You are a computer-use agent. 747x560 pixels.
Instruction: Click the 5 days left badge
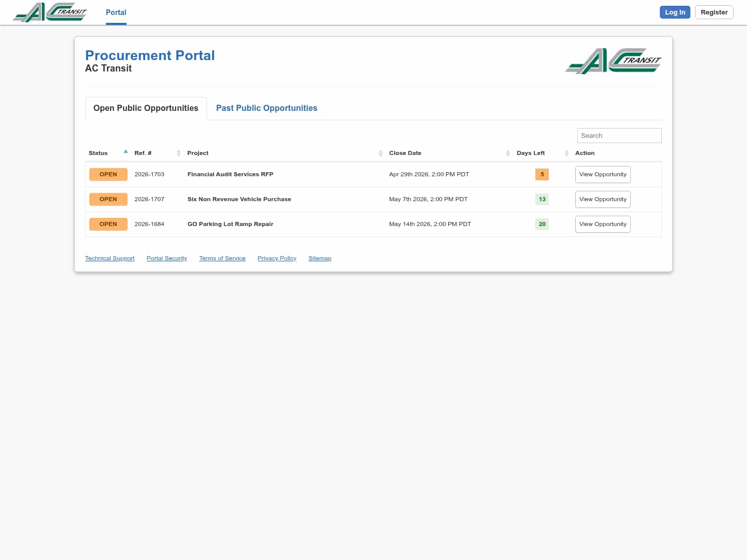click(542, 175)
